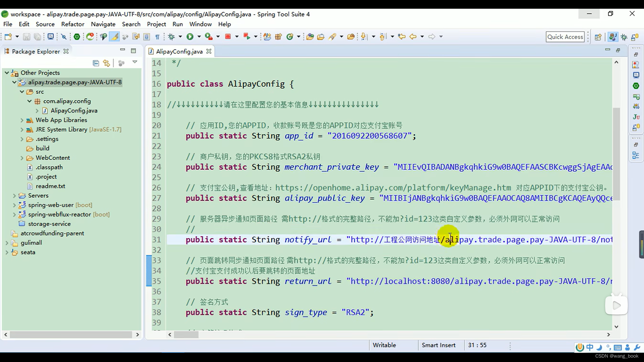
Task: Click the editor horizontal scrollbar thumb
Action: click(x=186, y=335)
